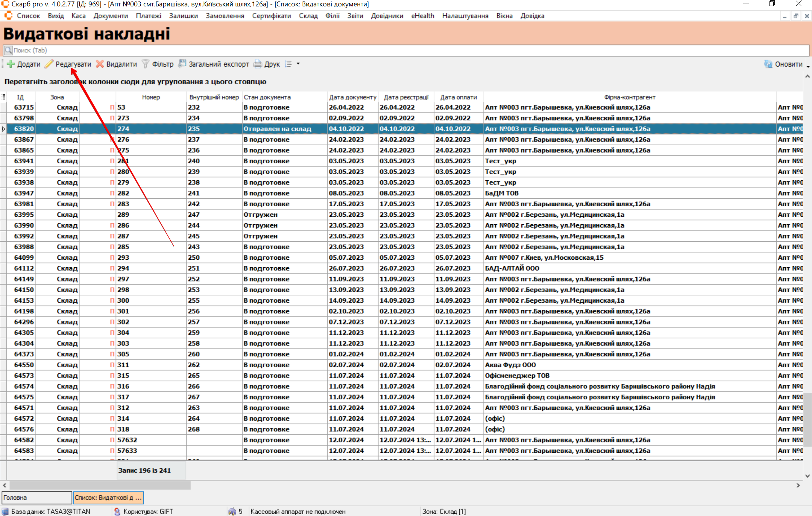
Task: Click the row indicator arrow of row 63820
Action: coord(3,129)
